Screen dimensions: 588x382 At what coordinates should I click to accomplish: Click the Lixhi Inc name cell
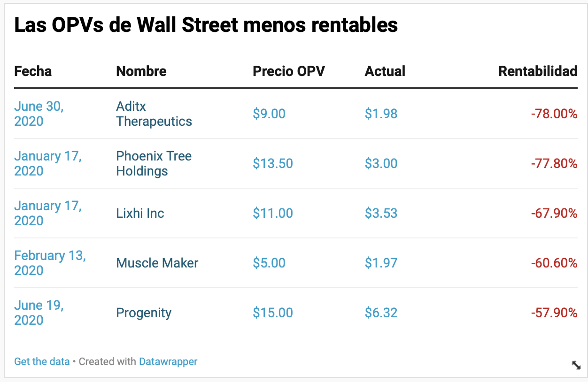(140, 214)
